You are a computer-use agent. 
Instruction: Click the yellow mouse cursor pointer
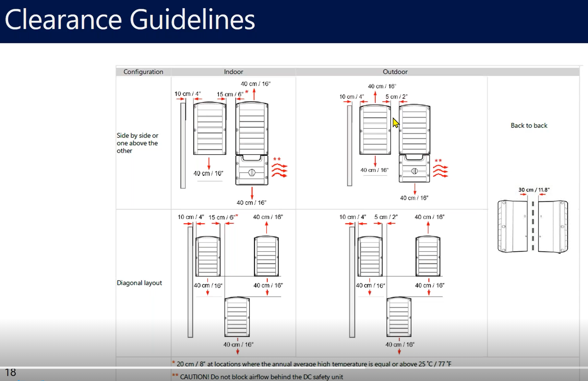[x=396, y=123]
